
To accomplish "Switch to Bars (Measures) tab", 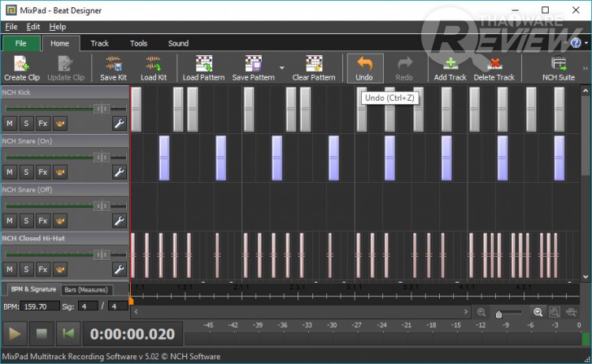I will point(86,290).
